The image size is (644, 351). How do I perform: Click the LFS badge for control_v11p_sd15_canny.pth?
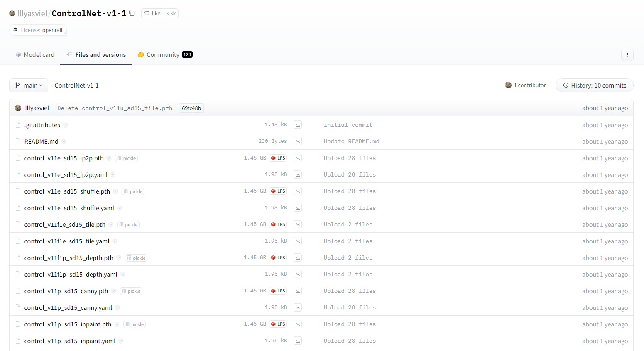click(278, 291)
